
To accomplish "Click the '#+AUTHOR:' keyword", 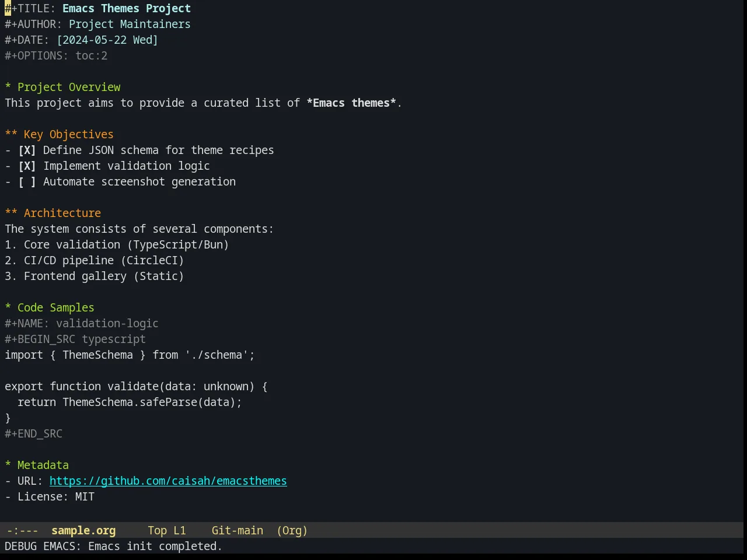I will coord(33,24).
